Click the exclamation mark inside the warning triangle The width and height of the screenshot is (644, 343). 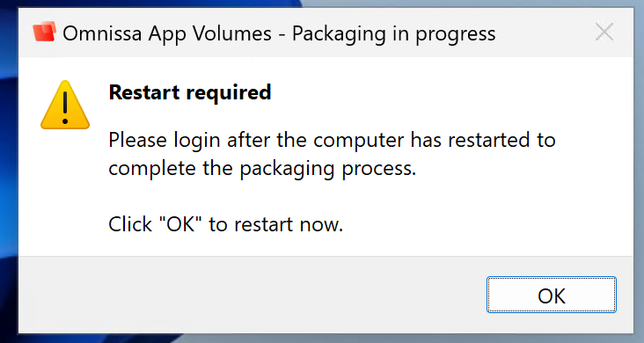65,107
